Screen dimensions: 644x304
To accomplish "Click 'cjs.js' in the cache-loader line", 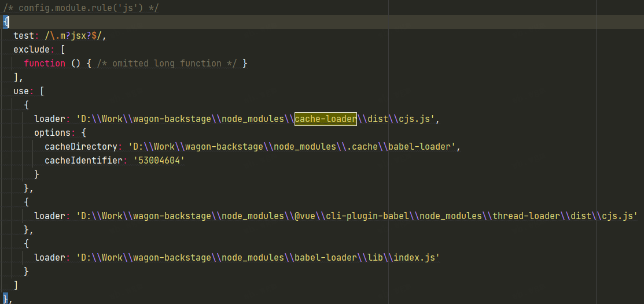I will point(414,119).
